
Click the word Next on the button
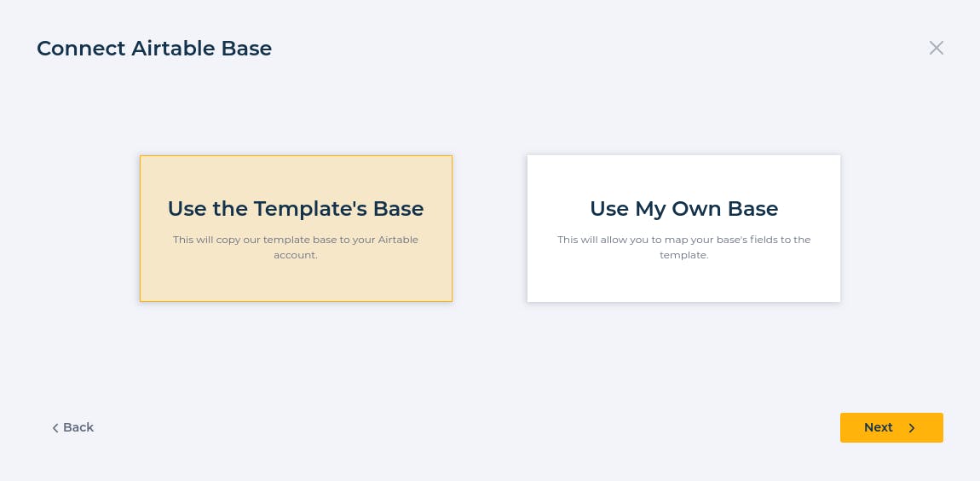tap(878, 427)
